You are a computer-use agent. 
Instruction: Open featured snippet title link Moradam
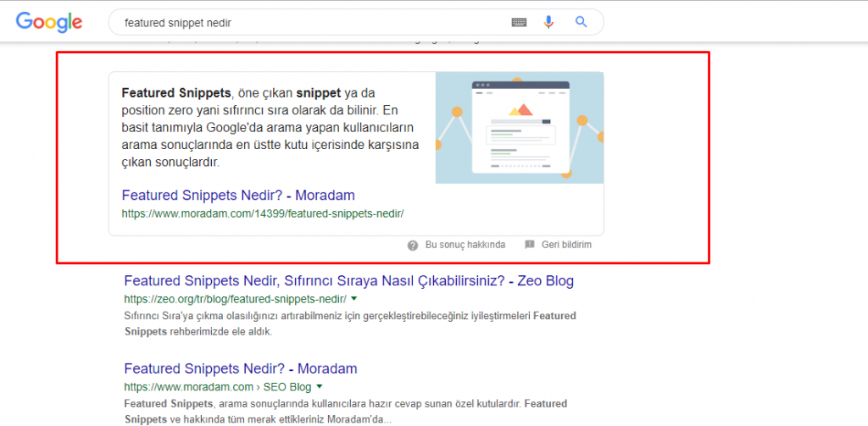tap(238, 196)
